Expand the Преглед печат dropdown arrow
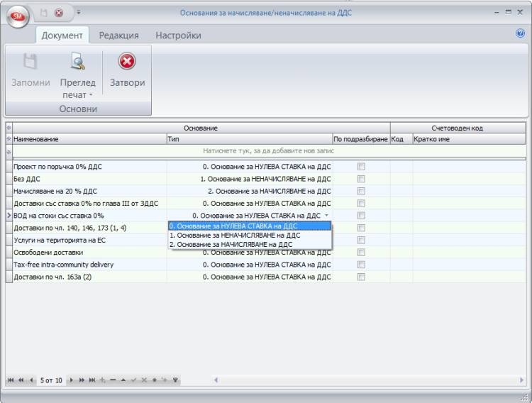The image size is (532, 403). click(91, 95)
